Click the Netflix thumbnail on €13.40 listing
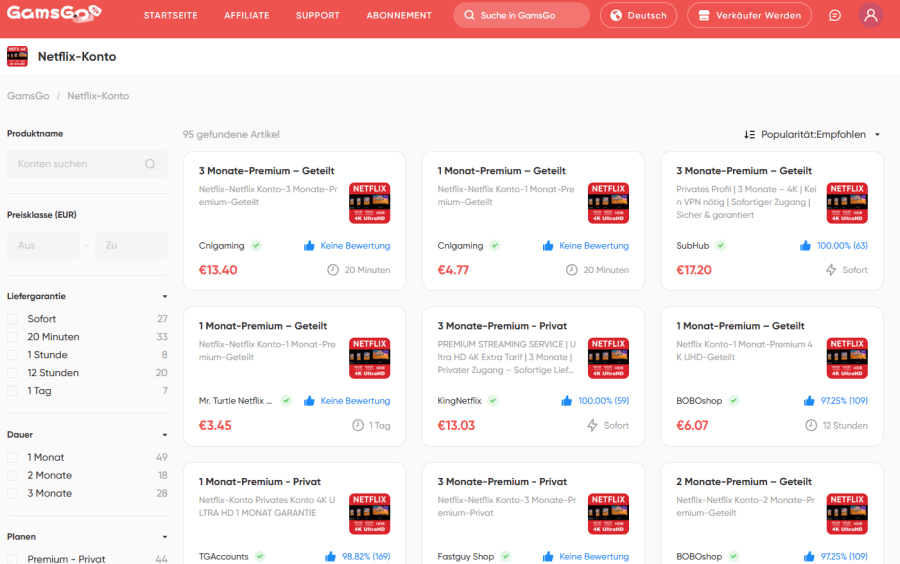The image size is (900, 564). (369, 203)
